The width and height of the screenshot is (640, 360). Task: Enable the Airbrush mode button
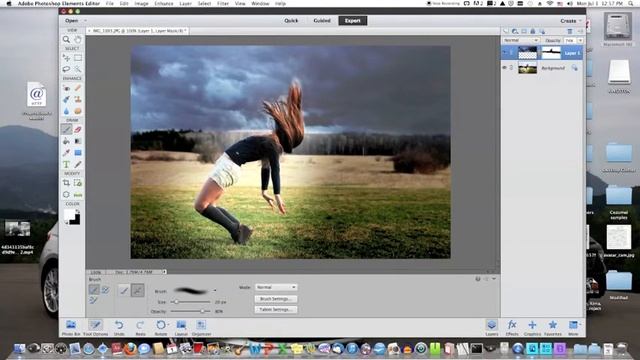coord(138,290)
